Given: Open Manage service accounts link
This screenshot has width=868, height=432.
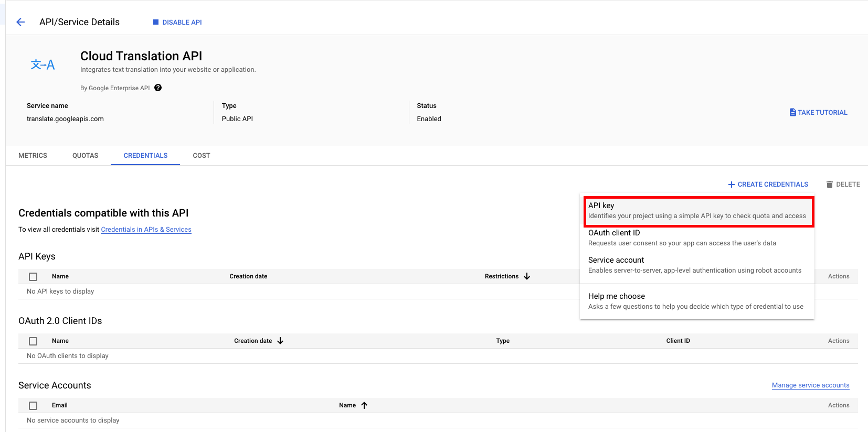Looking at the screenshot, I should click(x=810, y=385).
